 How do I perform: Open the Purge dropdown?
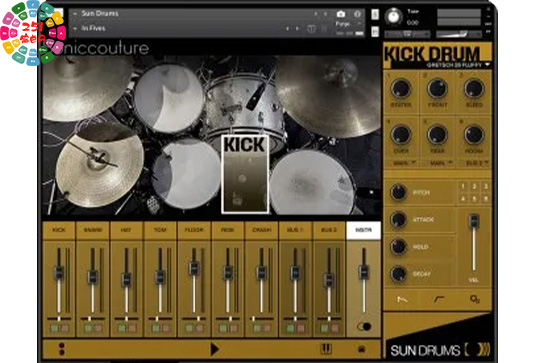(348, 24)
